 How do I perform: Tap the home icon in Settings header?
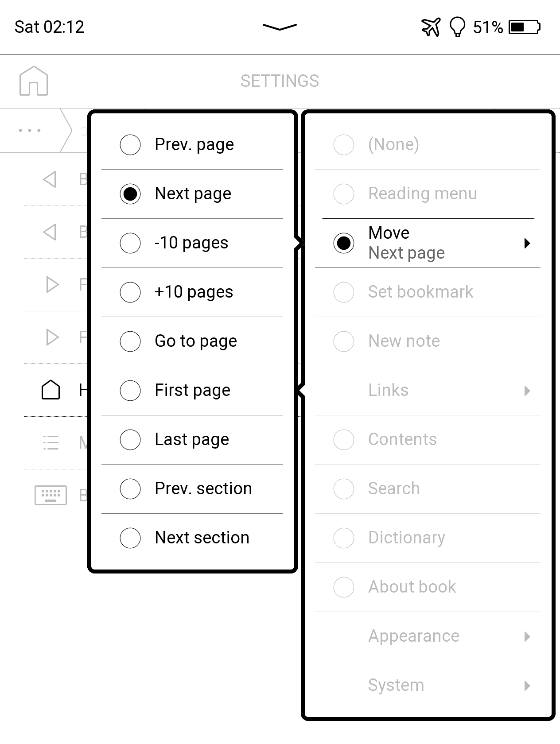(x=34, y=81)
